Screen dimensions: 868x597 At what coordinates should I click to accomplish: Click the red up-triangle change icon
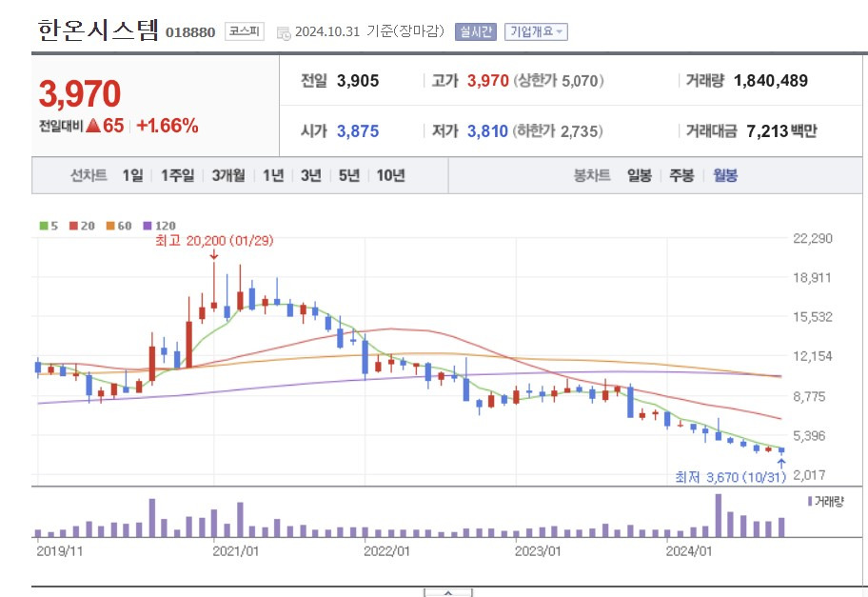[93, 126]
